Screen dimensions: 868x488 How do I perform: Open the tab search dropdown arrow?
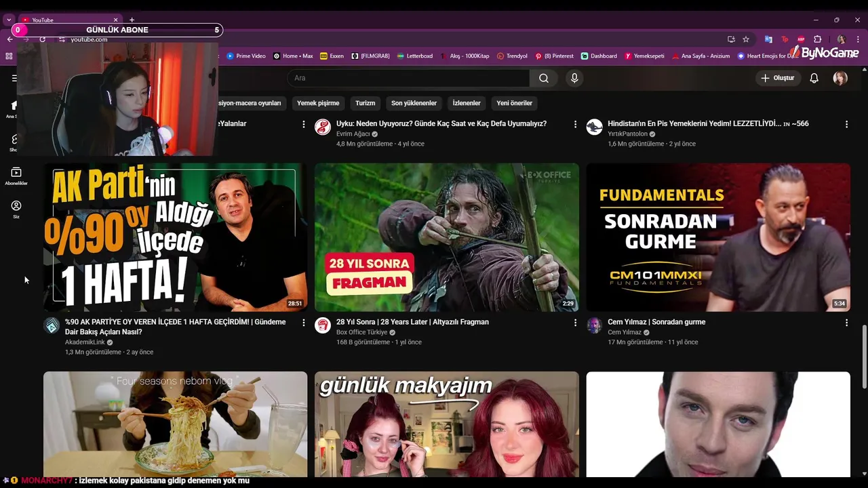click(x=9, y=20)
